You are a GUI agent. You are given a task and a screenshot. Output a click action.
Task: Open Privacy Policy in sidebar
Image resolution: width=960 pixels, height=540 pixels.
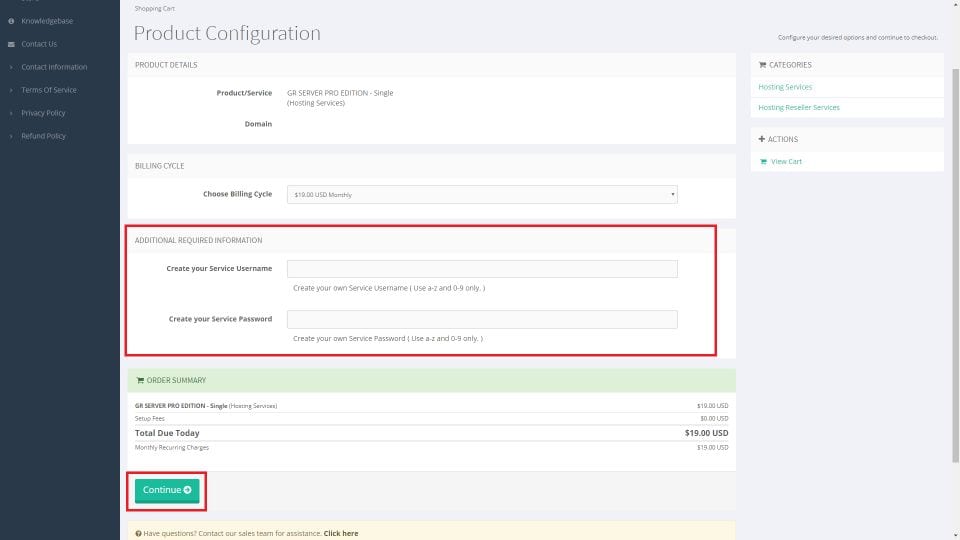43,113
